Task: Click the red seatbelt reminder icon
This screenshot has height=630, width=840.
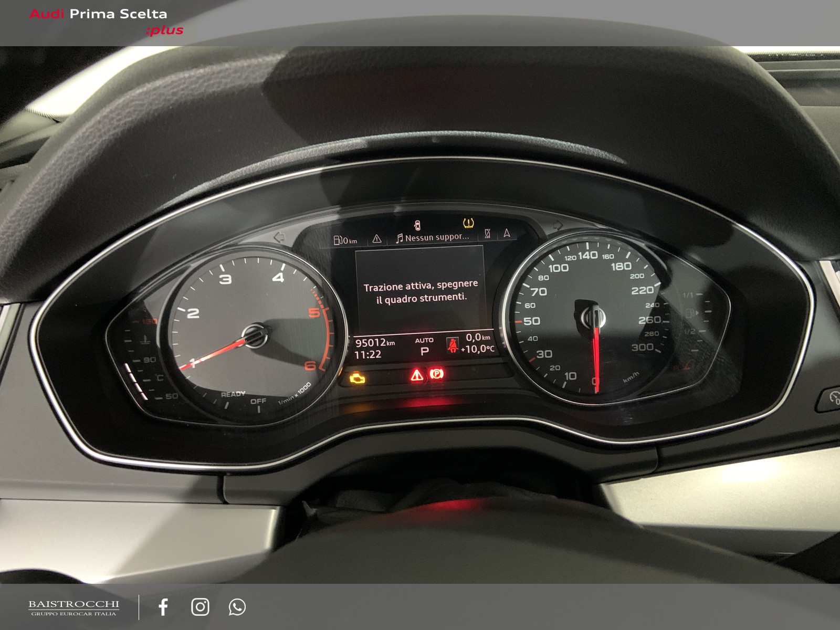Action: coord(453,345)
